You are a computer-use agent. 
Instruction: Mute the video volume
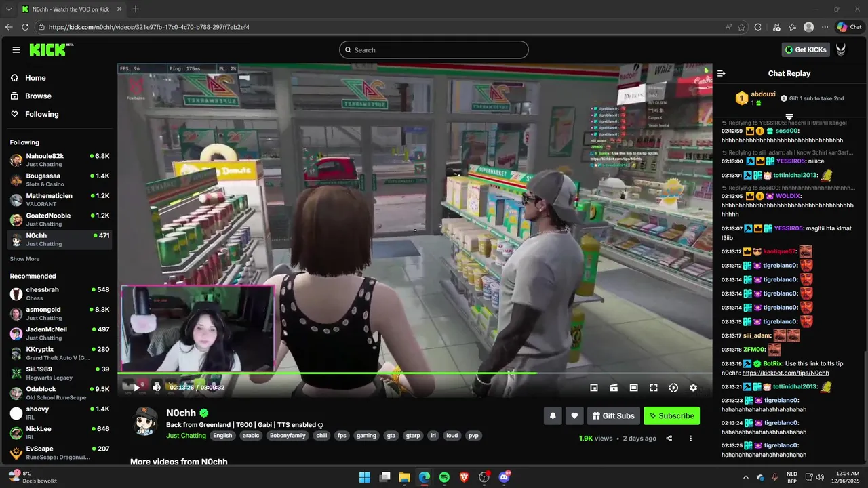pos(157,388)
